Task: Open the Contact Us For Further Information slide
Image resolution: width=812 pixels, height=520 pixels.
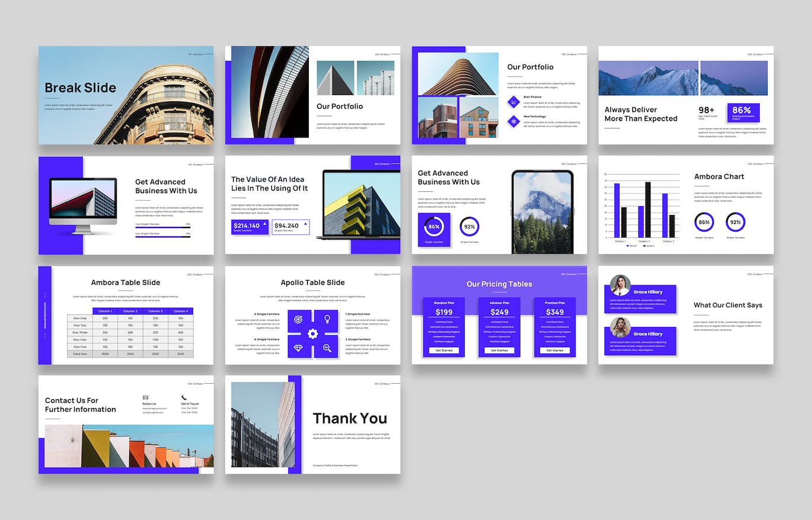Action: (126, 425)
